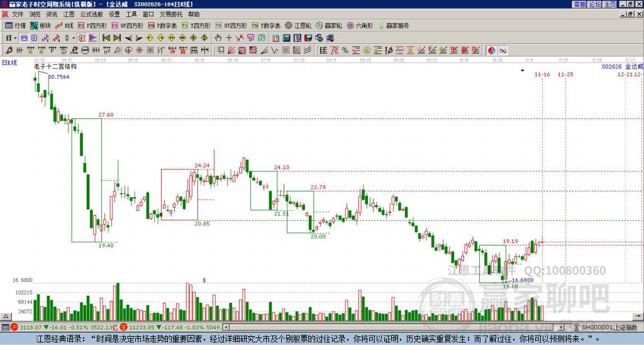Open the T数字表 tool
The height and width of the screenshot is (345, 644).
tap(266, 25)
